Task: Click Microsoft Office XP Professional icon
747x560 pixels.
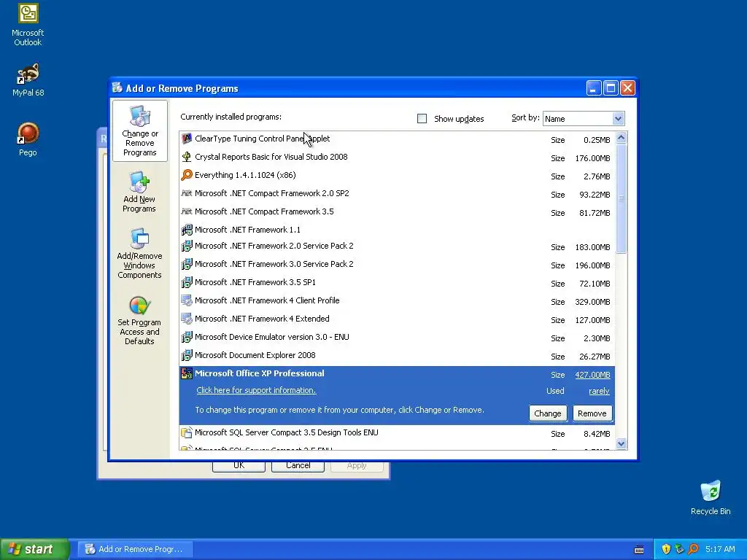Action: 187,373
